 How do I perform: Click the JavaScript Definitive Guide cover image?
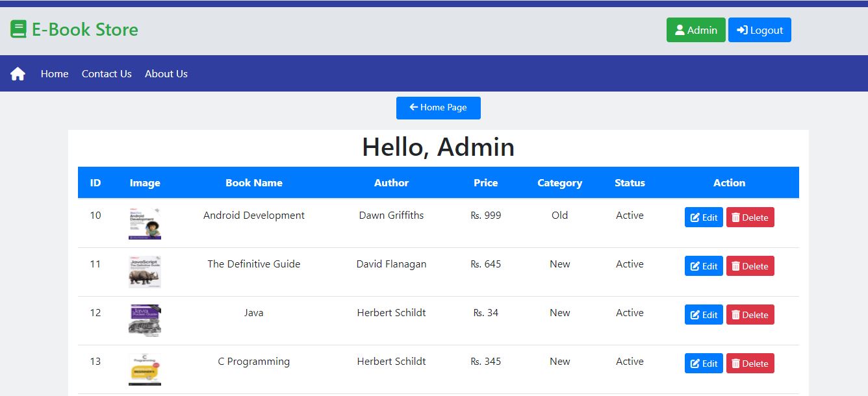coord(144,271)
